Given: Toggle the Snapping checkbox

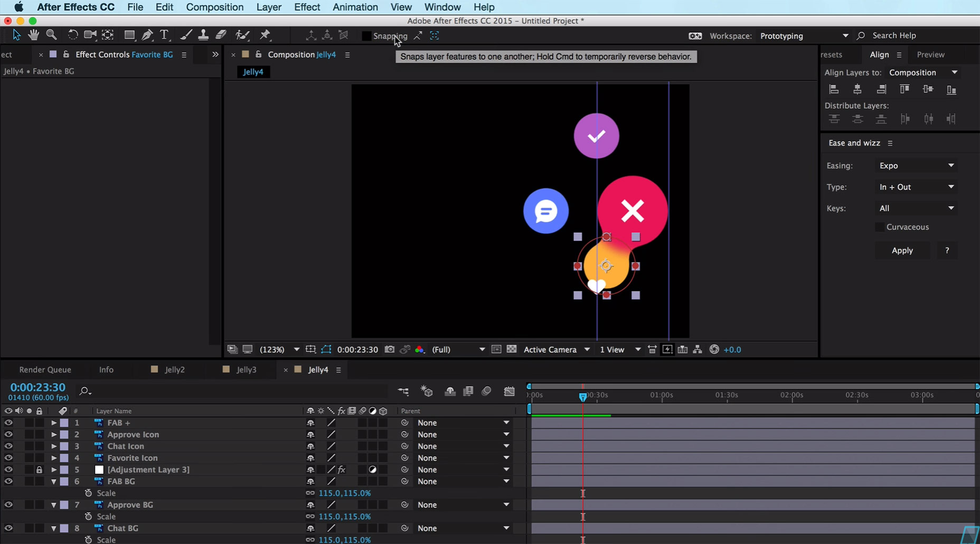Looking at the screenshot, I should click(x=366, y=36).
